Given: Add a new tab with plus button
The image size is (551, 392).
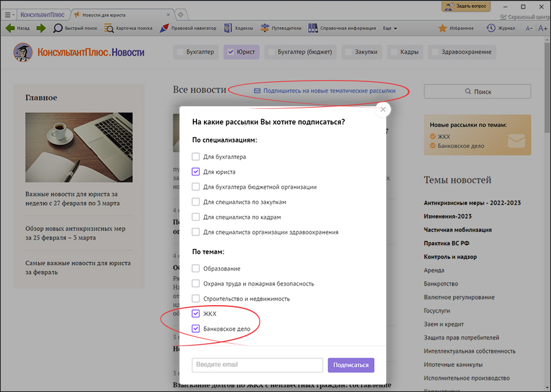Looking at the screenshot, I should coord(180,14).
